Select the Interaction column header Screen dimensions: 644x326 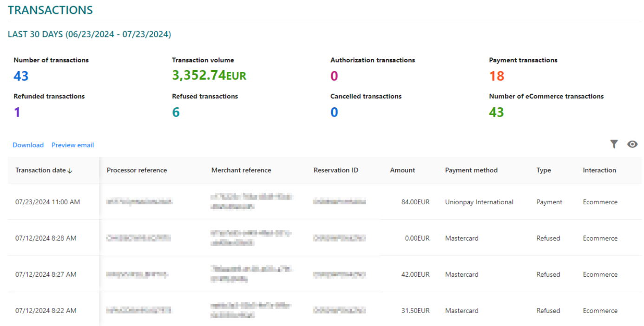point(599,170)
